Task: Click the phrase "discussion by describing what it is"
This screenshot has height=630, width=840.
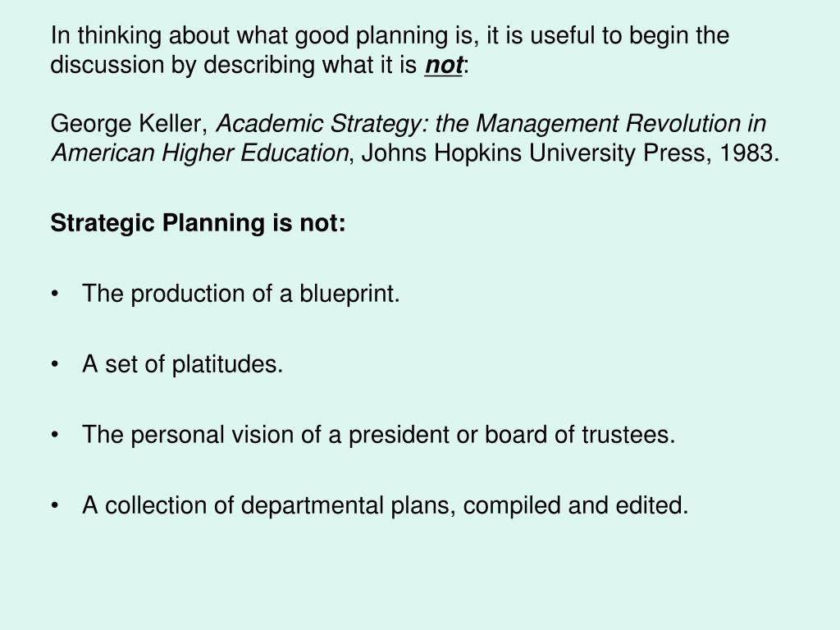Action: coord(234,66)
